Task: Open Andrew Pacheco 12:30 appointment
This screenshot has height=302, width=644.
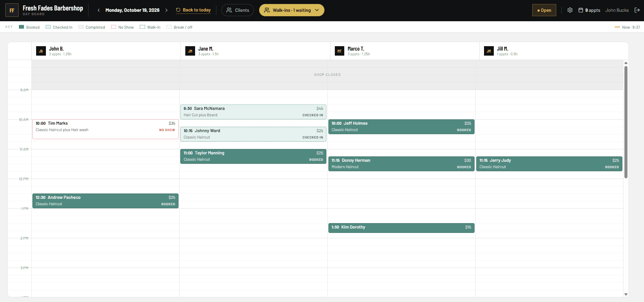Action: point(105,201)
